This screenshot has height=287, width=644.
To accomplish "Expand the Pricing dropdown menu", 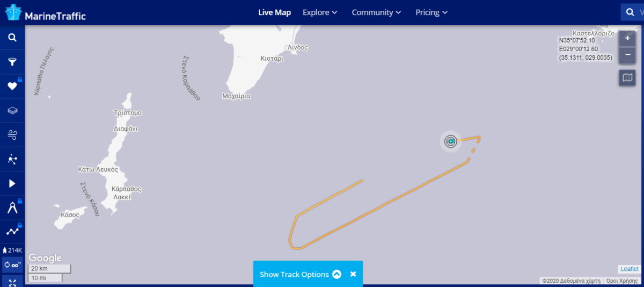I will (x=431, y=12).
